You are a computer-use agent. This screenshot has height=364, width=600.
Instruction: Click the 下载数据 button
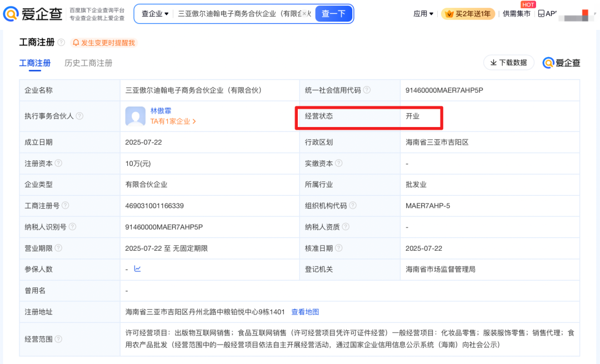click(x=508, y=63)
